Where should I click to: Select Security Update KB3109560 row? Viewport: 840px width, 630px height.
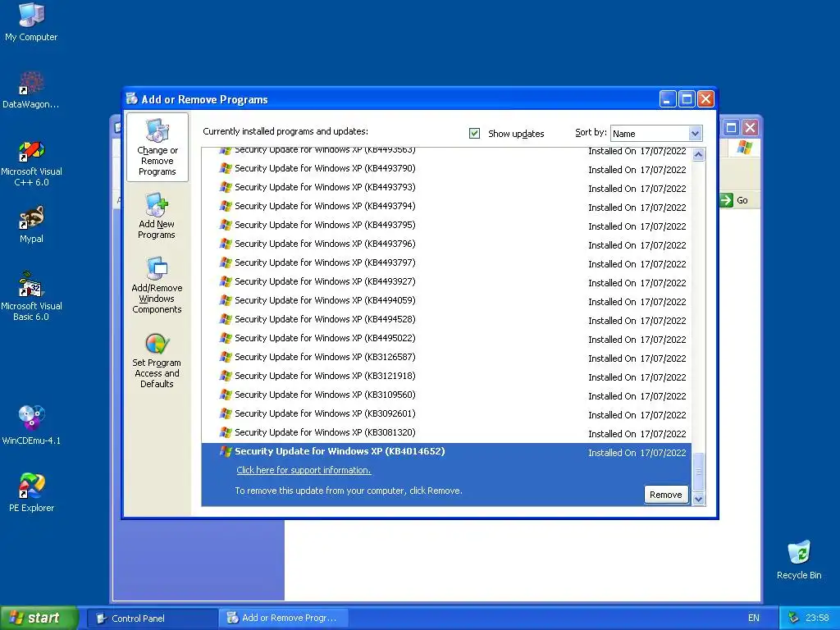(446, 395)
